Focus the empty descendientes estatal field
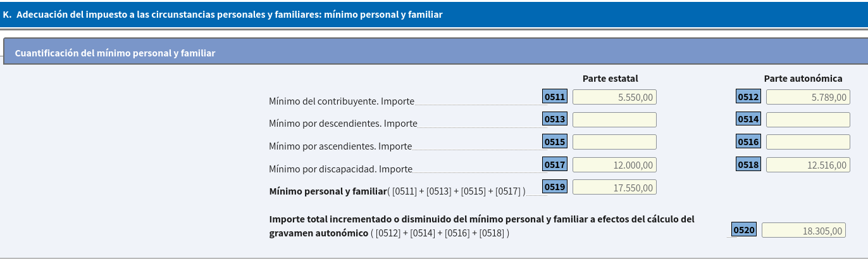 pyautogui.click(x=614, y=120)
